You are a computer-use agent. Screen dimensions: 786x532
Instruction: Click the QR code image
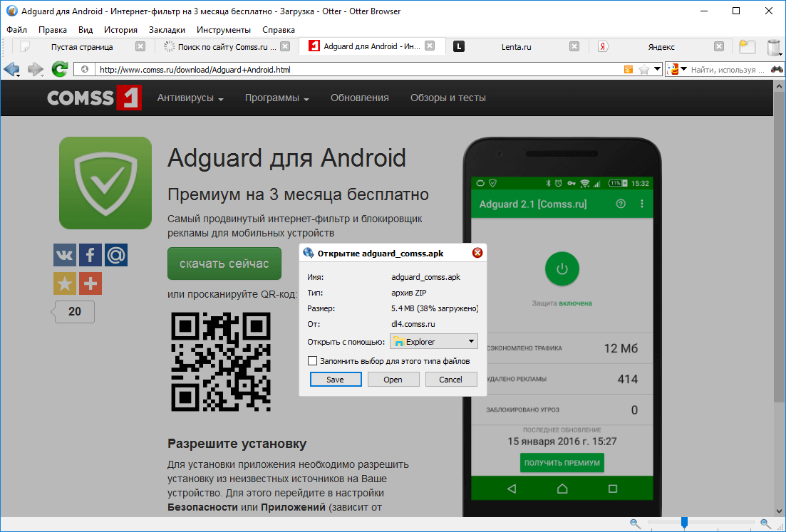(221, 362)
